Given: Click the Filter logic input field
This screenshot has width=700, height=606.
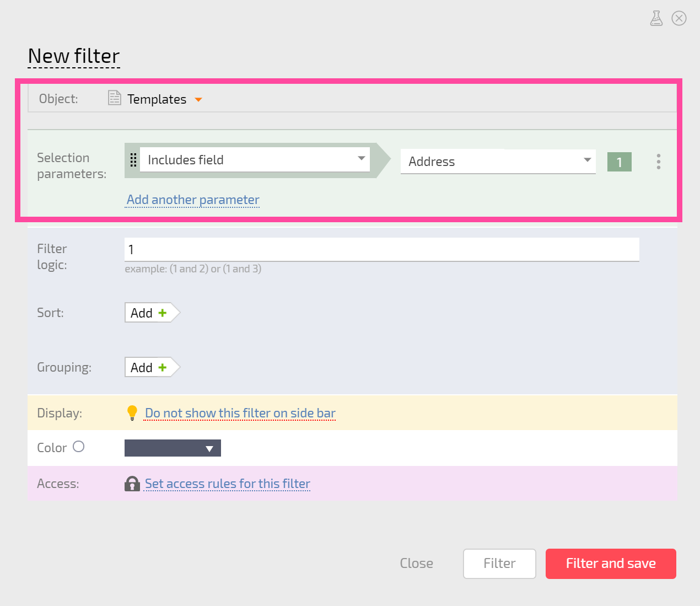Looking at the screenshot, I should [x=382, y=249].
